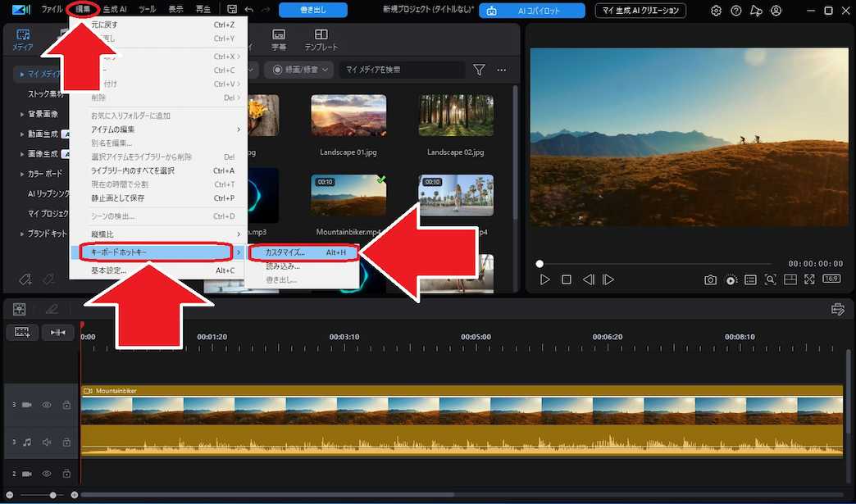
Task: Activate the zoom magnifier icon under preview
Action: [x=771, y=279]
